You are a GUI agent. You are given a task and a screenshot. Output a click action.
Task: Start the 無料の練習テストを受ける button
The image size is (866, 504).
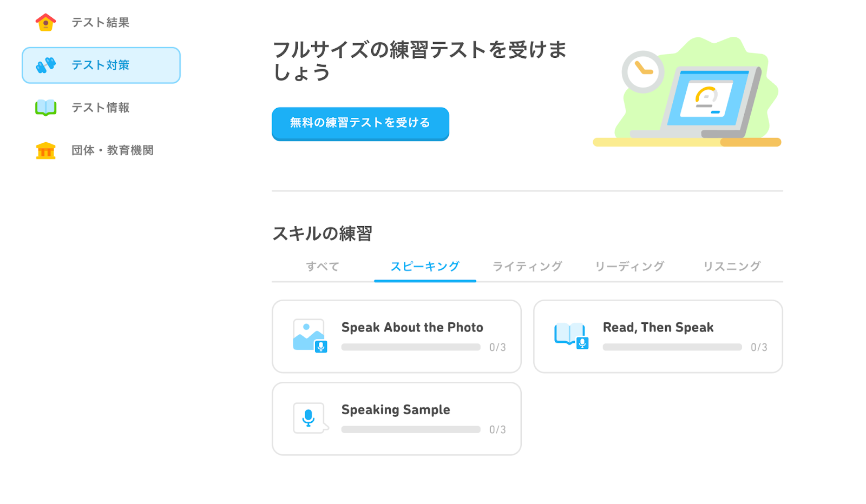(x=360, y=124)
